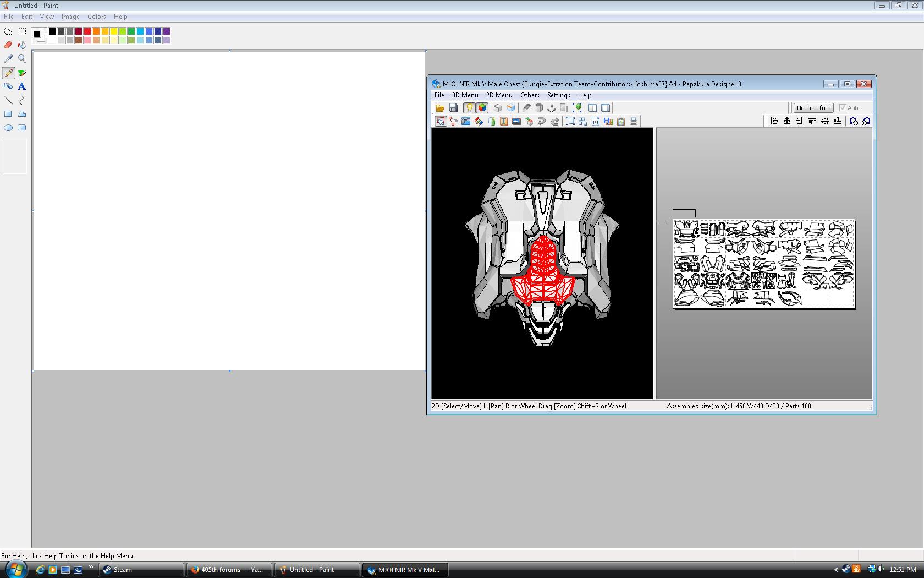Viewport: 924px width, 578px height.
Task: Click the Paint drawing canvas
Action: click(229, 210)
